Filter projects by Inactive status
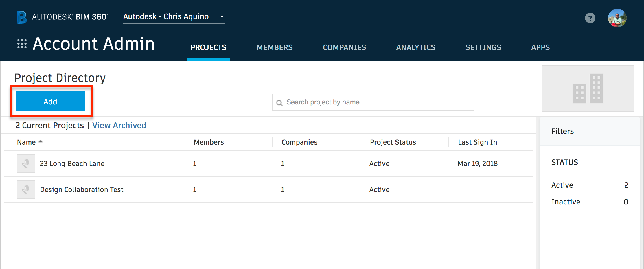 click(566, 202)
